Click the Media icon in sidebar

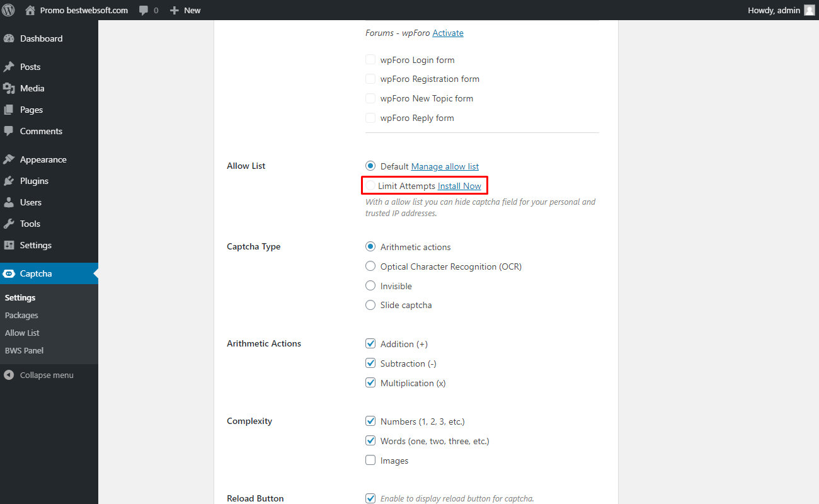[x=9, y=88]
